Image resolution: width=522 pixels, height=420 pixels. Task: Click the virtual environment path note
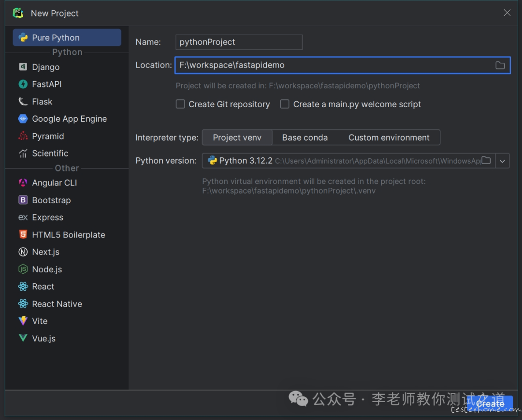click(314, 186)
